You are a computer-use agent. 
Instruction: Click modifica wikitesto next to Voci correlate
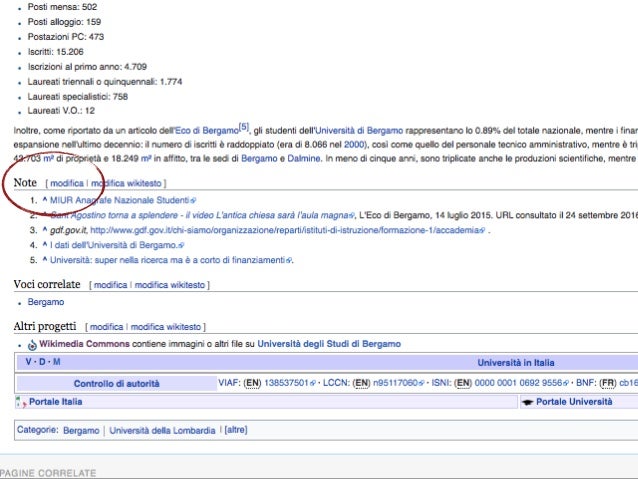170,285
